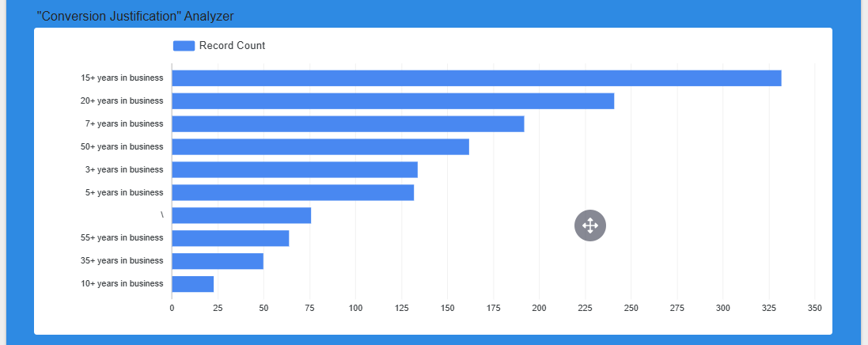Pick the 50+ years in business bar

point(320,147)
